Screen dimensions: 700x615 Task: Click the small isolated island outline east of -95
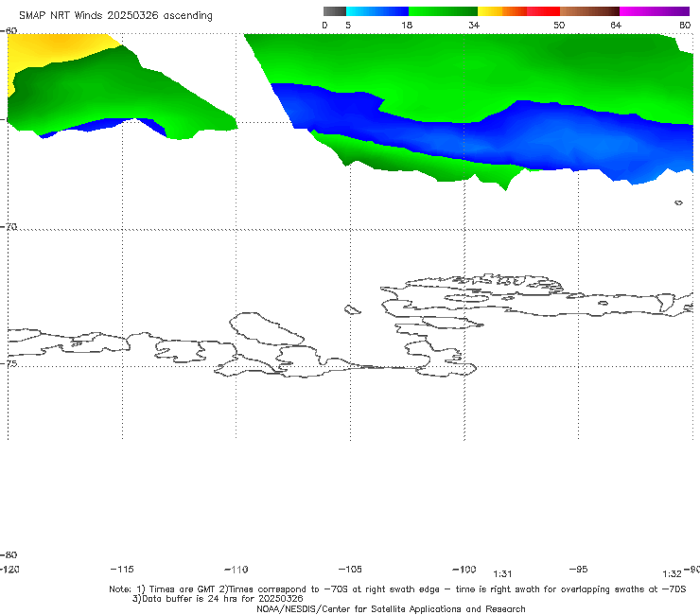tap(678, 202)
